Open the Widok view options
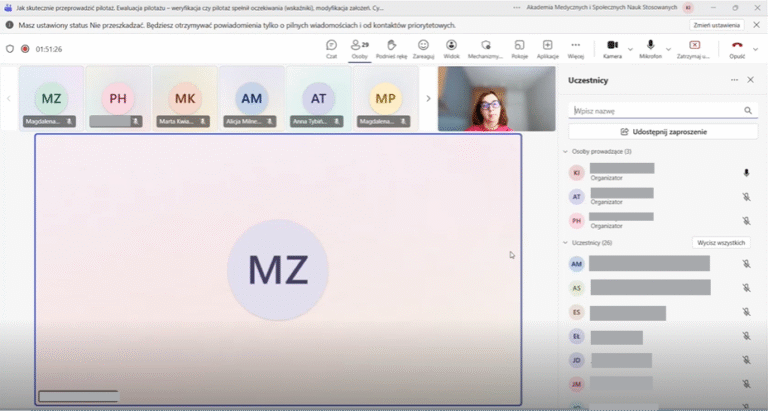This screenshot has width=768, height=411. click(451, 46)
